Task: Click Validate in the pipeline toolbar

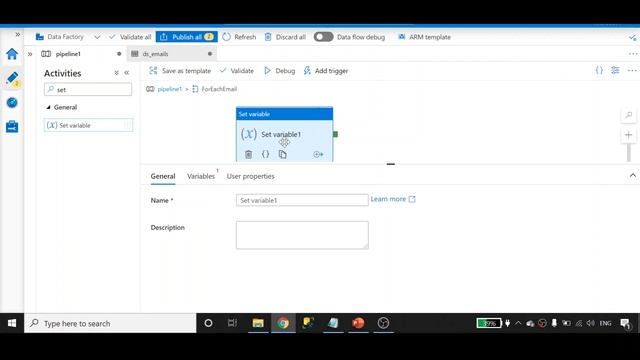Action: coord(237,71)
